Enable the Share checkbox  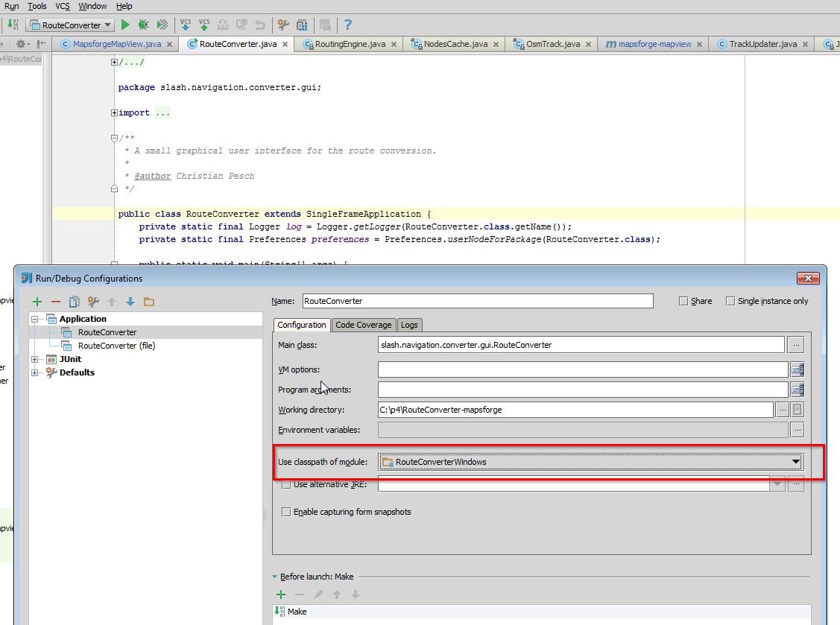click(x=683, y=301)
